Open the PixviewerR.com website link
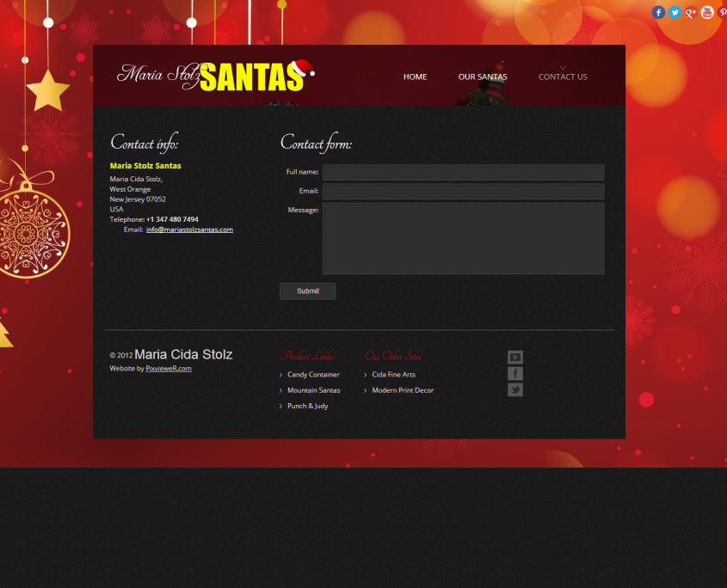727x588 pixels. [169, 368]
